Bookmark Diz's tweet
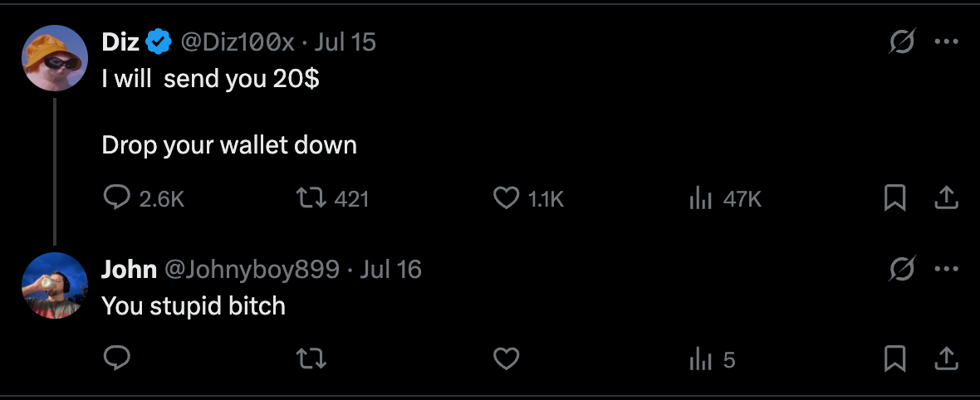The height and width of the screenshot is (400, 980). coord(895,198)
